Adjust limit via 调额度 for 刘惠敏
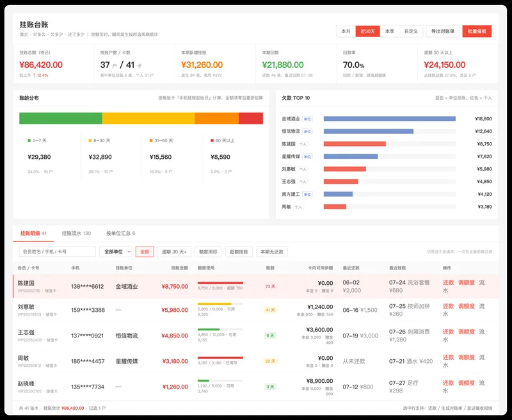Viewport: 512px width, 420px height. click(467, 306)
